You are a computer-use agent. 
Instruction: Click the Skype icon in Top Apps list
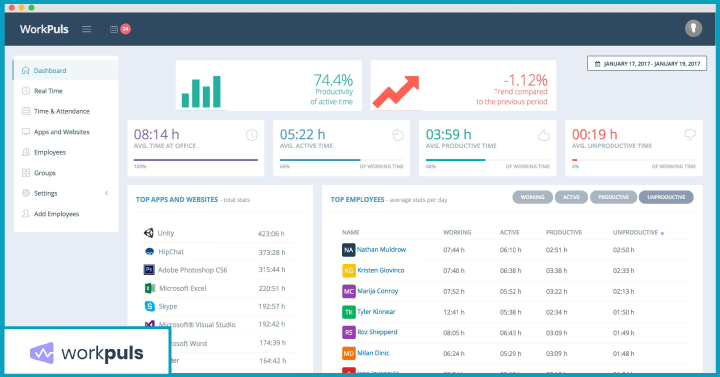(150, 306)
